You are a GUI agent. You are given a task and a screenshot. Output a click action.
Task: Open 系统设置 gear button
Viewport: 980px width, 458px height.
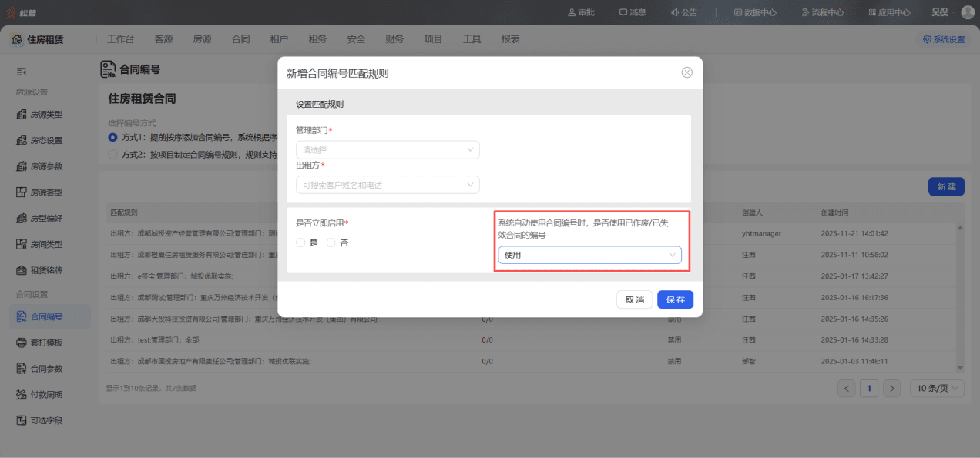coord(943,39)
